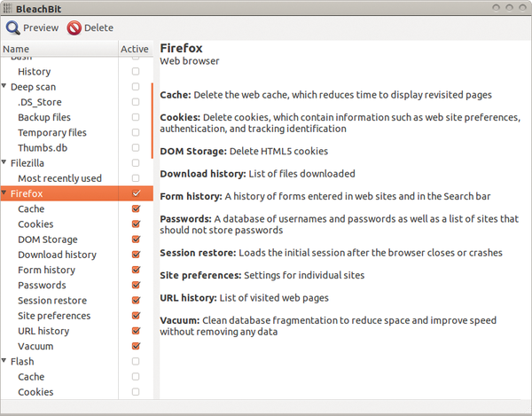Click the Preview magnifier icon
This screenshot has height=416, width=532.
[x=13, y=27]
